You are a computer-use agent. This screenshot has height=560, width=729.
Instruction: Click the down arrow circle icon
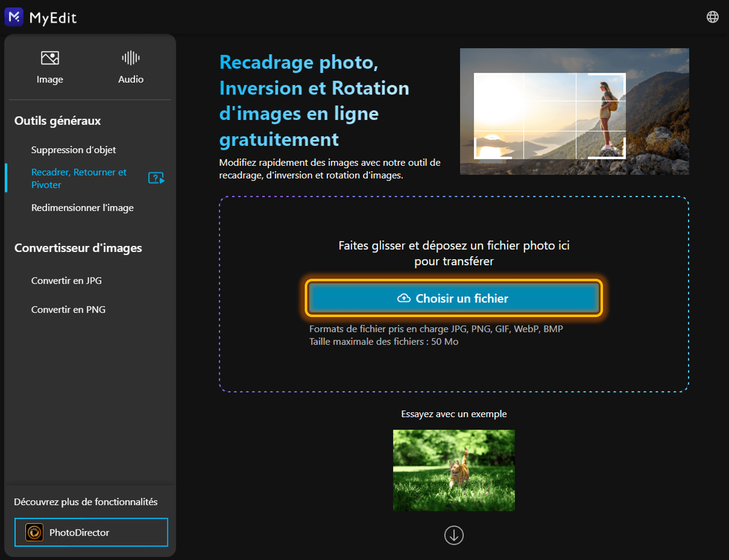454,536
